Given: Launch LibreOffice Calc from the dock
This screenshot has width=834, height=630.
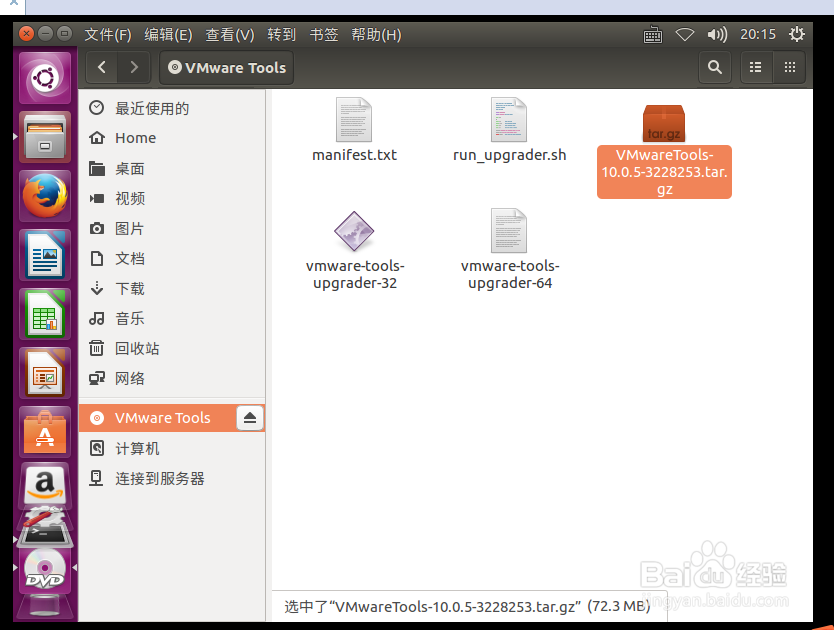Looking at the screenshot, I should click(45, 314).
